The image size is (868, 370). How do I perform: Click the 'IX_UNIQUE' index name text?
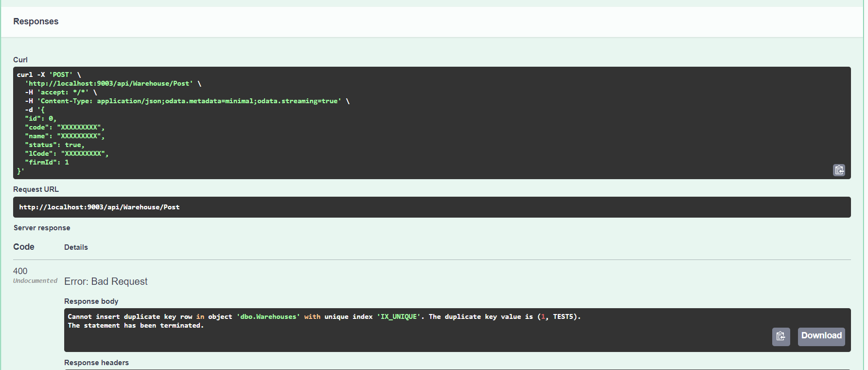click(399, 317)
